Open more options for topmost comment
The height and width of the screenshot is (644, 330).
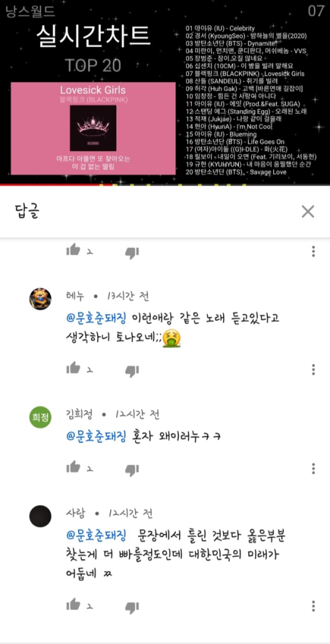click(313, 251)
